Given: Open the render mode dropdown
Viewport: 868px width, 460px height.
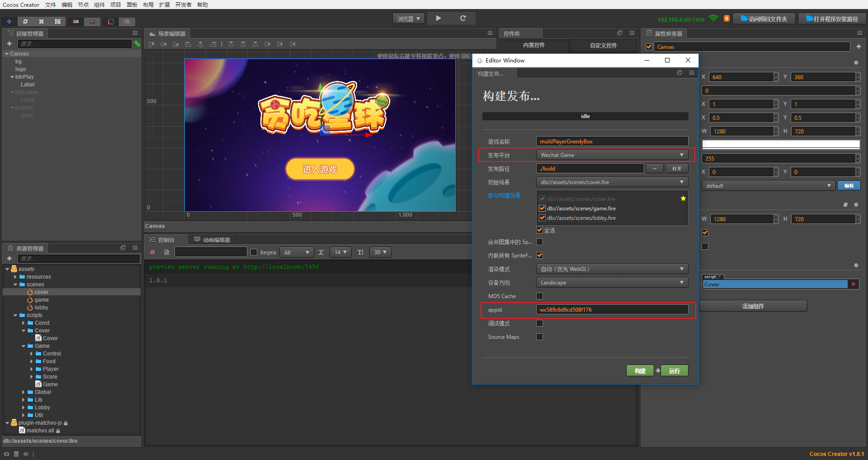Looking at the screenshot, I should pos(612,269).
